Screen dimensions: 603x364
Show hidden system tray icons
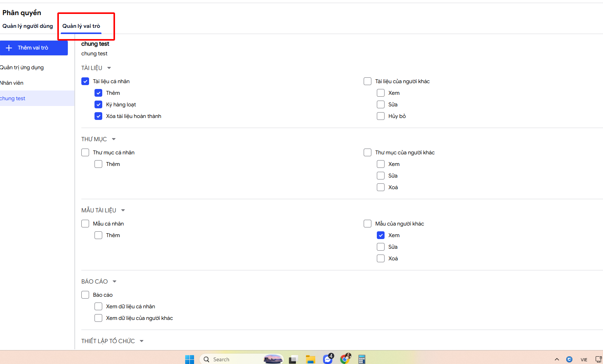pos(557,359)
